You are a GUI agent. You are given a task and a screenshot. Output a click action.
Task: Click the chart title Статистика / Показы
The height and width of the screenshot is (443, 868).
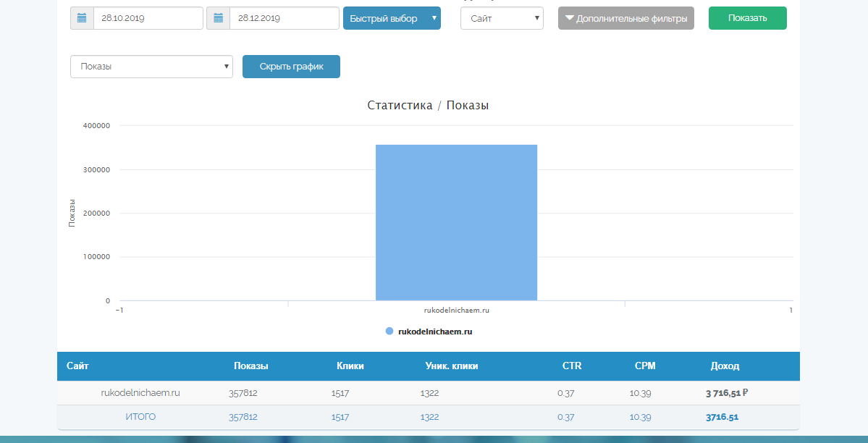click(x=428, y=105)
